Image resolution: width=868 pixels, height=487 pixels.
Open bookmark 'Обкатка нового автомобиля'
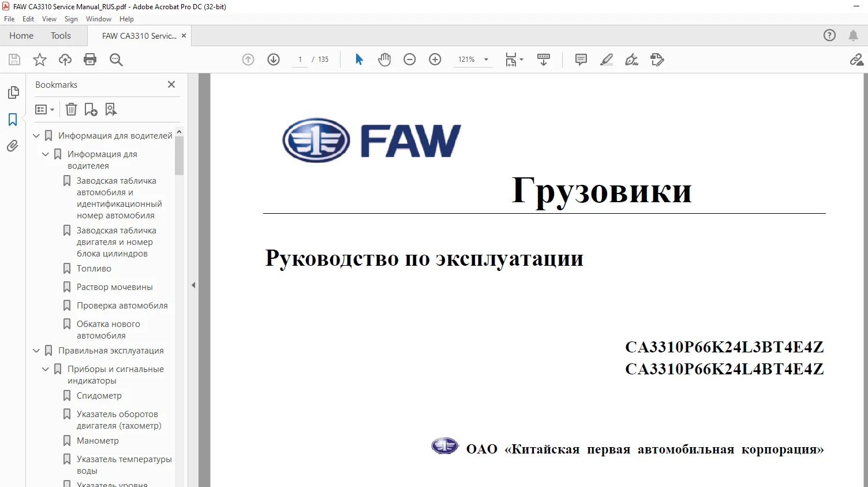point(108,330)
